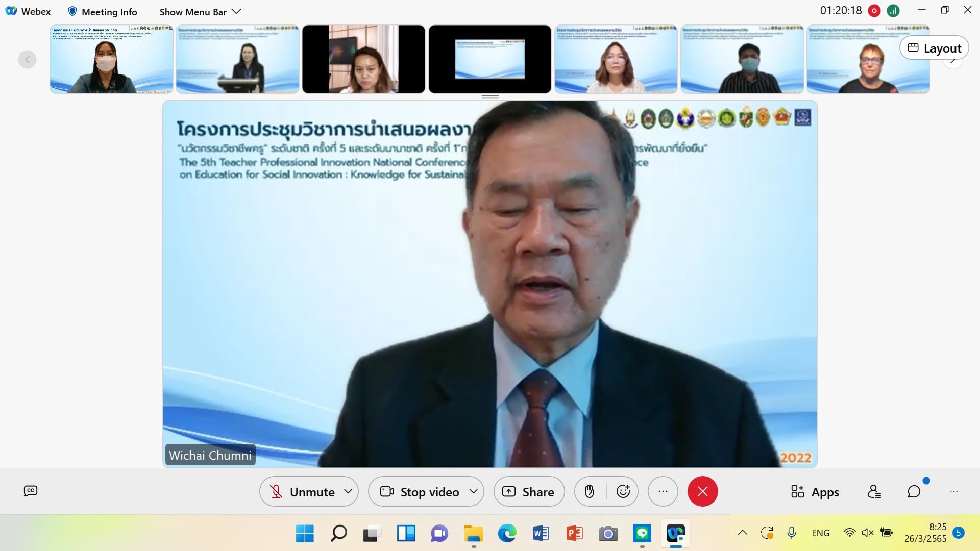
Task: Expand Show Menu Bar dropdown
Action: coord(200,11)
